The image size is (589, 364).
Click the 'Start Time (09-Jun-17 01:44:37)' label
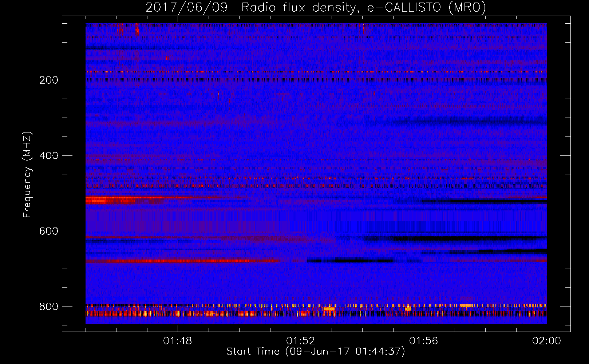tap(316, 352)
